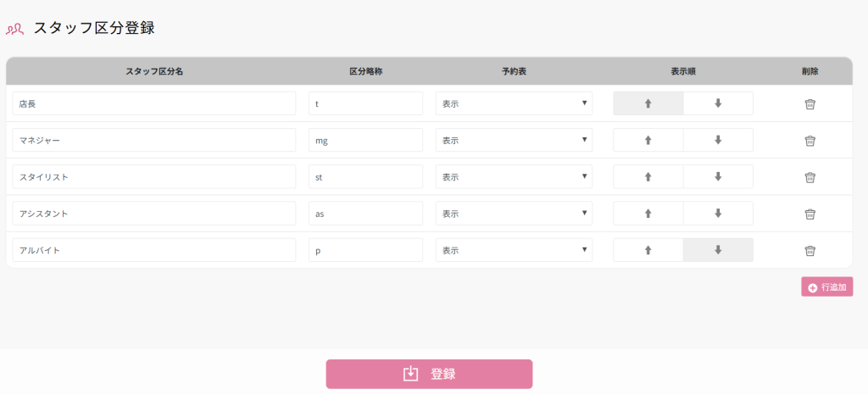
Task: Click trash icon for マネジャー row
Action: [x=810, y=141]
